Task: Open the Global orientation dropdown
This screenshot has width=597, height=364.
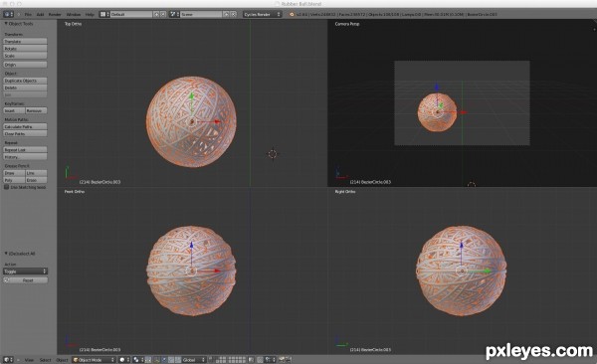Action: pos(193,360)
